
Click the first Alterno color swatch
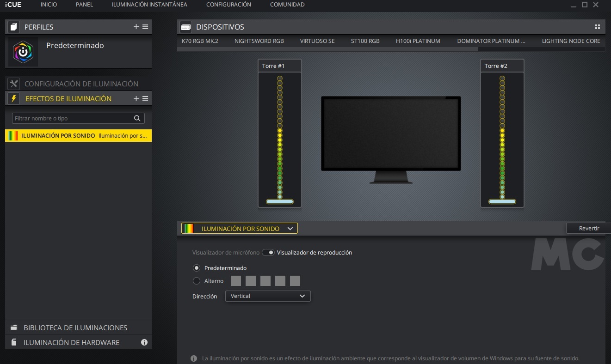pyautogui.click(x=236, y=281)
